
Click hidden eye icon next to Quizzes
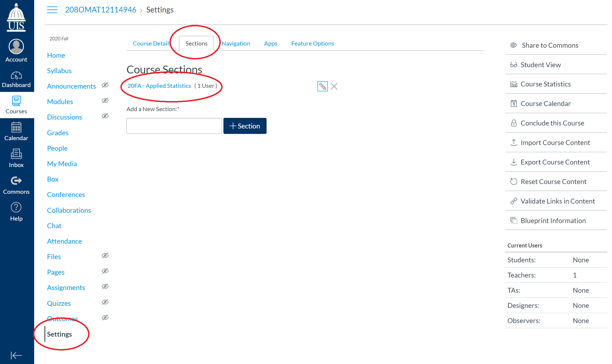click(105, 302)
